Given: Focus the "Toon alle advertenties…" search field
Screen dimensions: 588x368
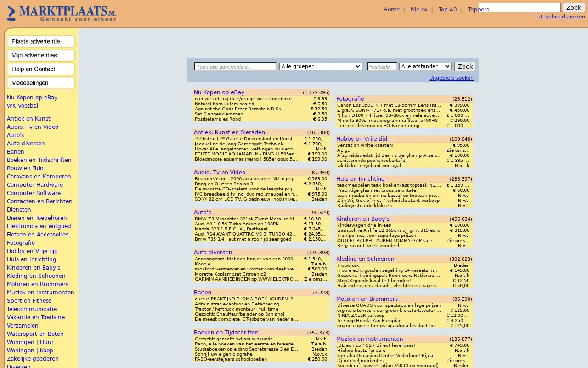Looking at the screenshot, I should (235, 67).
